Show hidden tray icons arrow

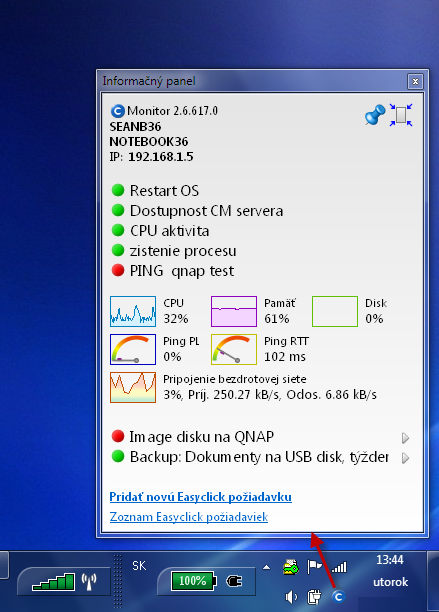pyautogui.click(x=267, y=567)
